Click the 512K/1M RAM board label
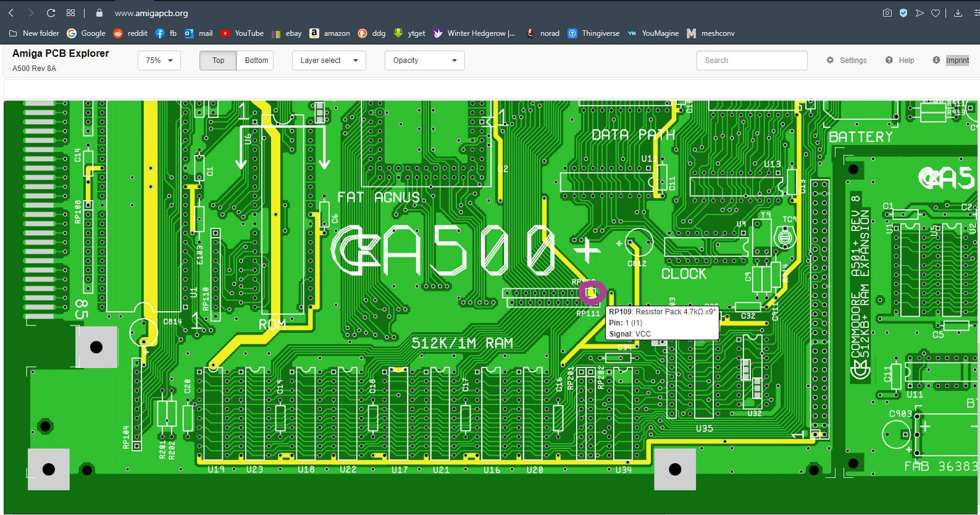This screenshot has height=515, width=980. tap(463, 343)
